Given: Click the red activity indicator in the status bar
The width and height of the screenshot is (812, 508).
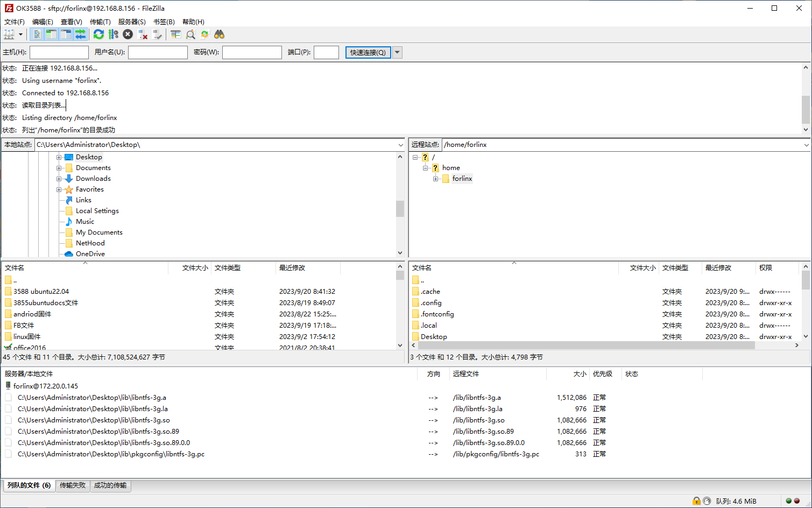Looking at the screenshot, I should tap(797, 501).
